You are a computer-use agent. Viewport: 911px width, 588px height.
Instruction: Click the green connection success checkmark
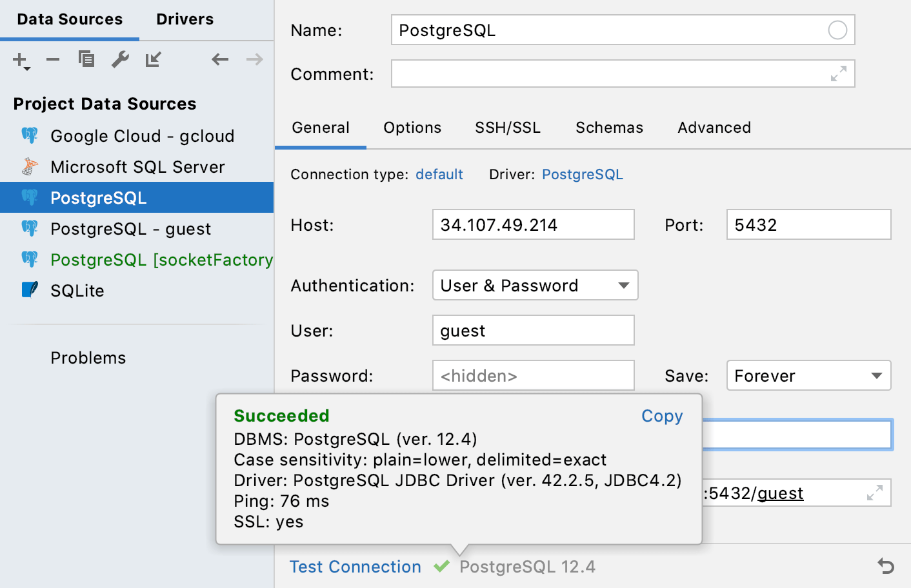click(443, 567)
